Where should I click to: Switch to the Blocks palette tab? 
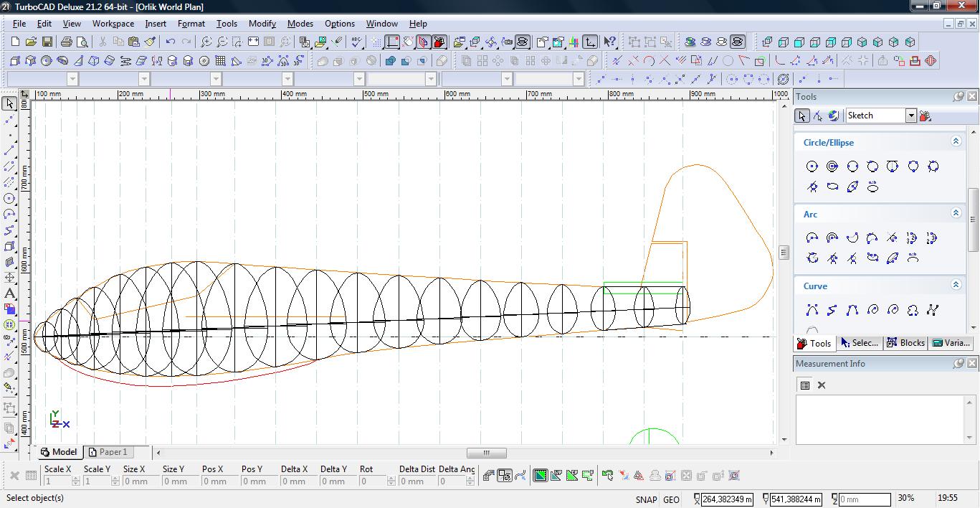(906, 343)
